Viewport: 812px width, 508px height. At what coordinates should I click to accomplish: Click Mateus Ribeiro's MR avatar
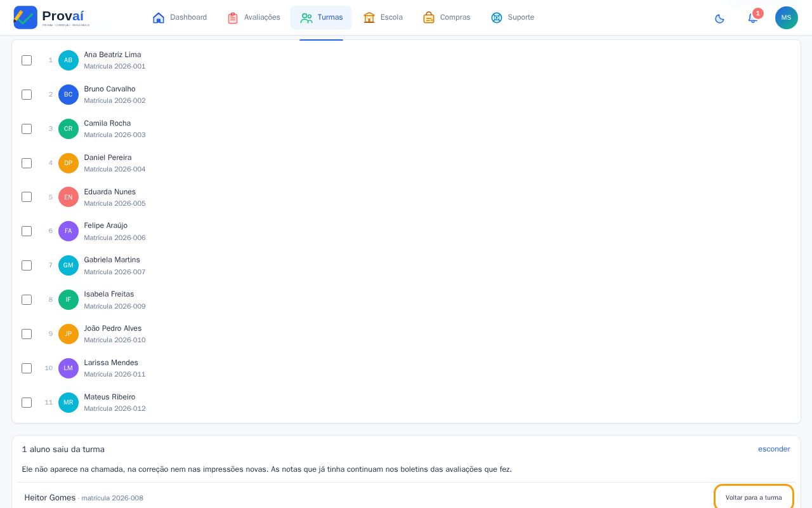(69, 403)
